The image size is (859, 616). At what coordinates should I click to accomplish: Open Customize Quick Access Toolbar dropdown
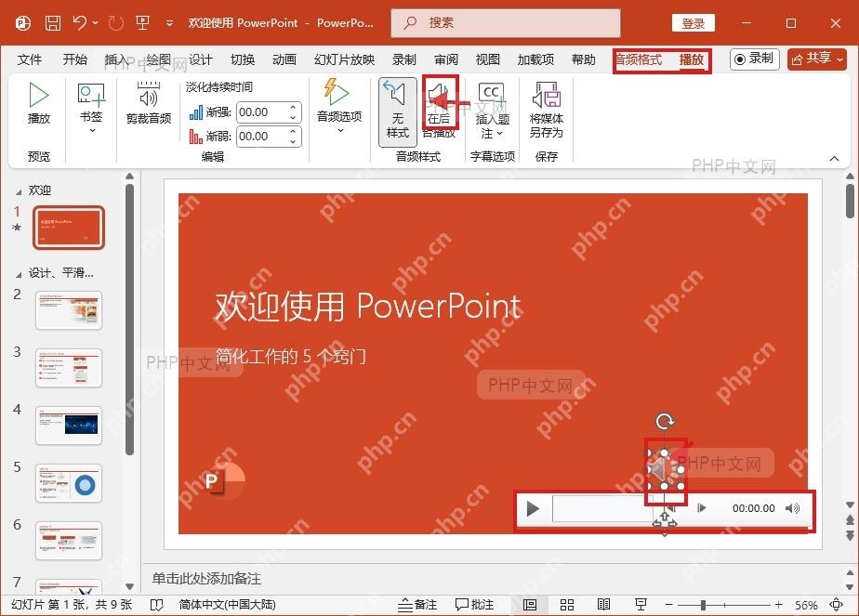[x=170, y=23]
